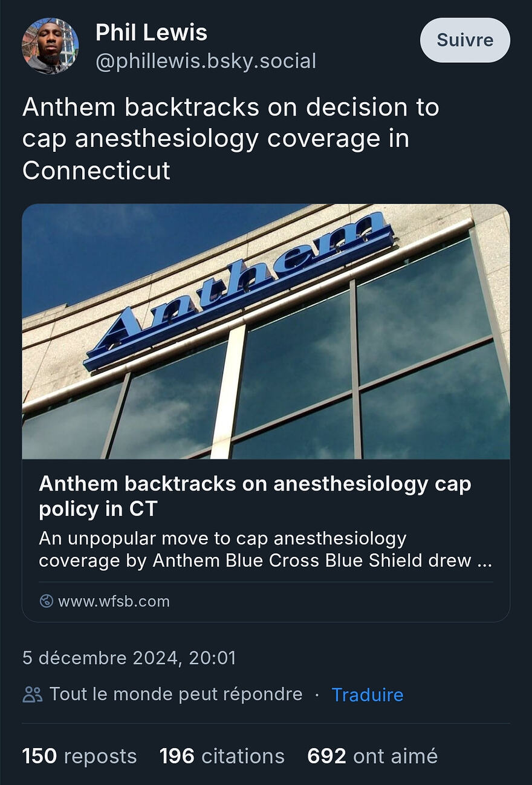The height and width of the screenshot is (785, 532).
Task: Click the post text about Connecticut coverage
Action: pyautogui.click(x=230, y=138)
